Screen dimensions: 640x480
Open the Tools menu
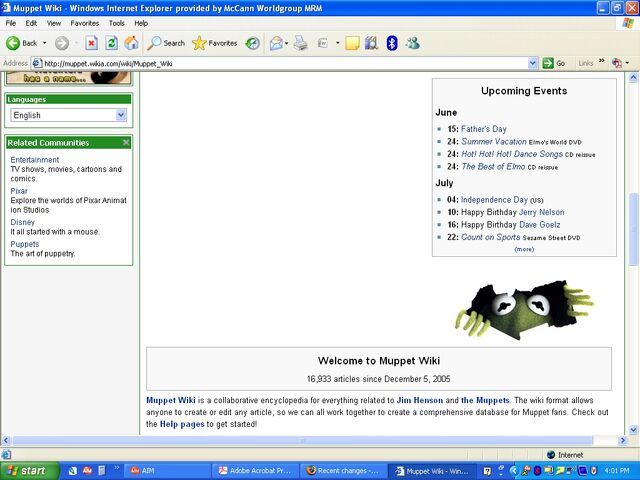(116, 23)
